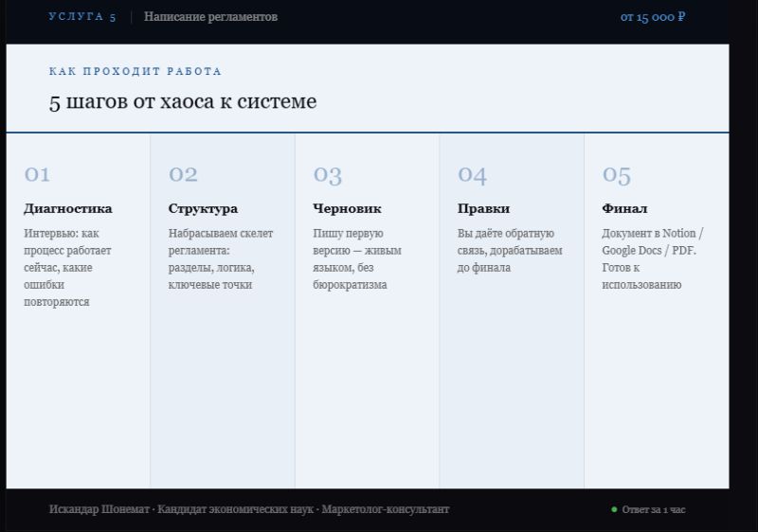Image resolution: width=758 pixels, height=532 pixels.
Task: Click the heading "5 шагов от хаоса к системе"
Action: [x=183, y=101]
